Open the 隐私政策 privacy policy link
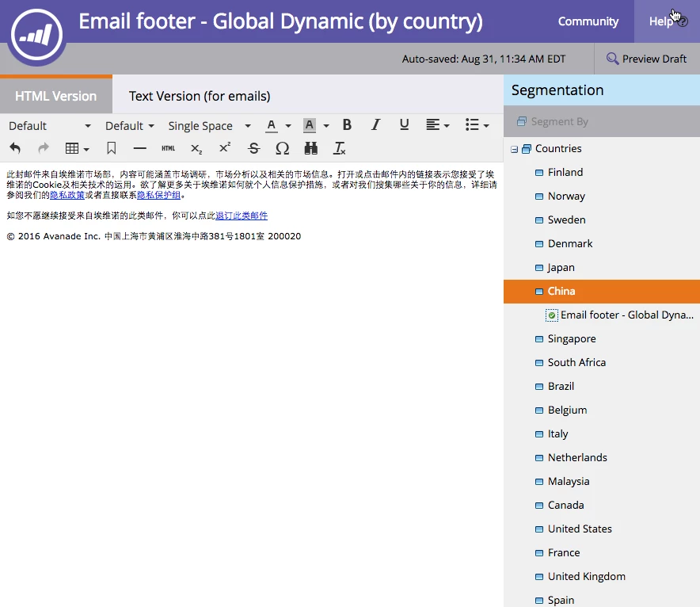Viewport: 700px width, 607px height. [67, 195]
